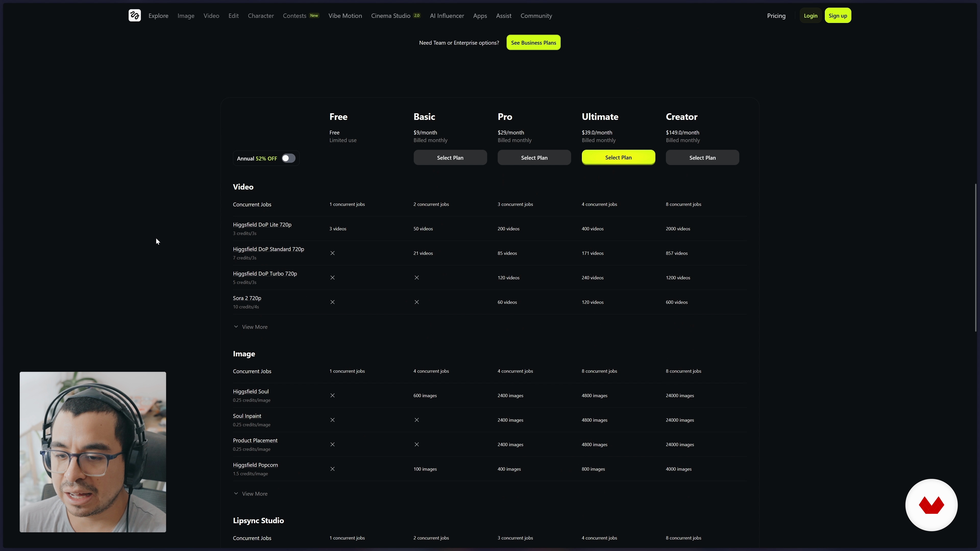Open the Community nav item
980x551 pixels.
(536, 16)
